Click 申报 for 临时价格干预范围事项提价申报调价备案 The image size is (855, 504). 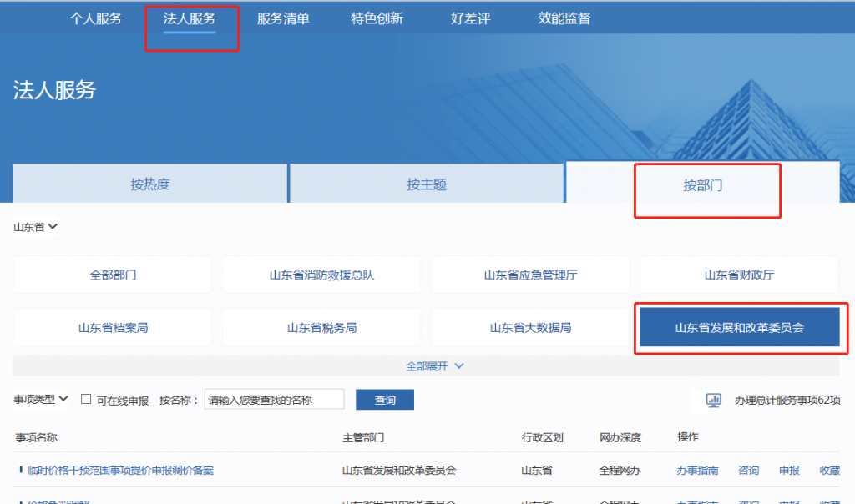789,471
